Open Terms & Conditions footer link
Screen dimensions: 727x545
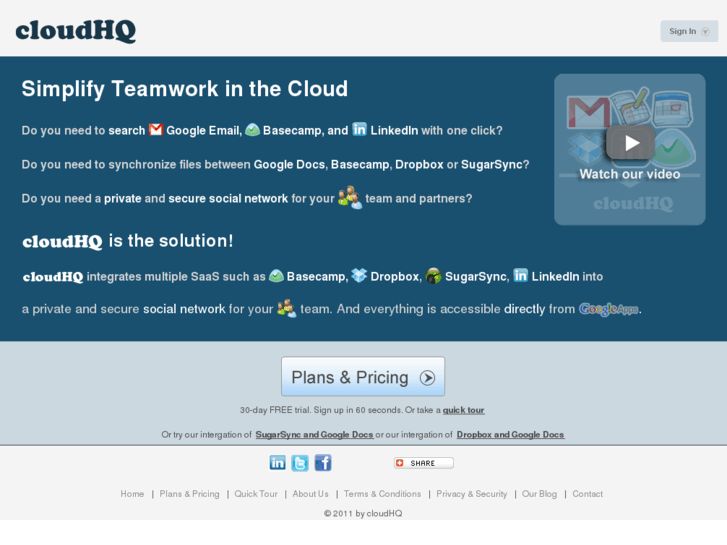point(383,494)
